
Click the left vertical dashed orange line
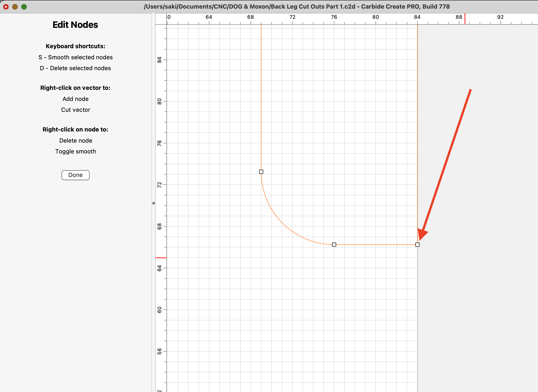[261, 95]
